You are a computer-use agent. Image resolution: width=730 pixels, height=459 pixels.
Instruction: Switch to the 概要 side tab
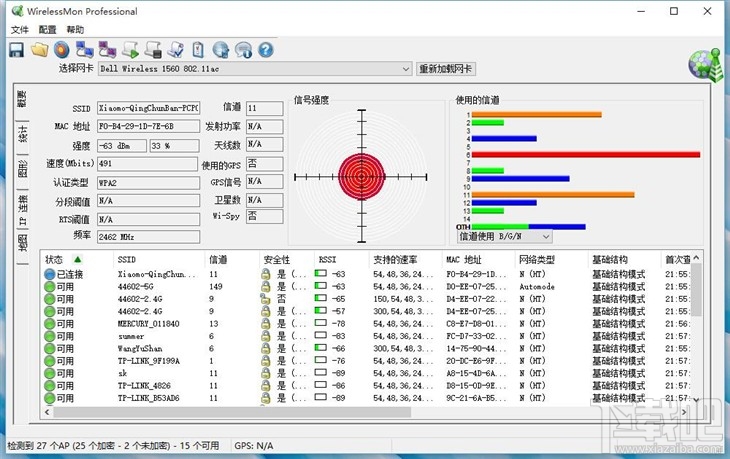point(22,99)
